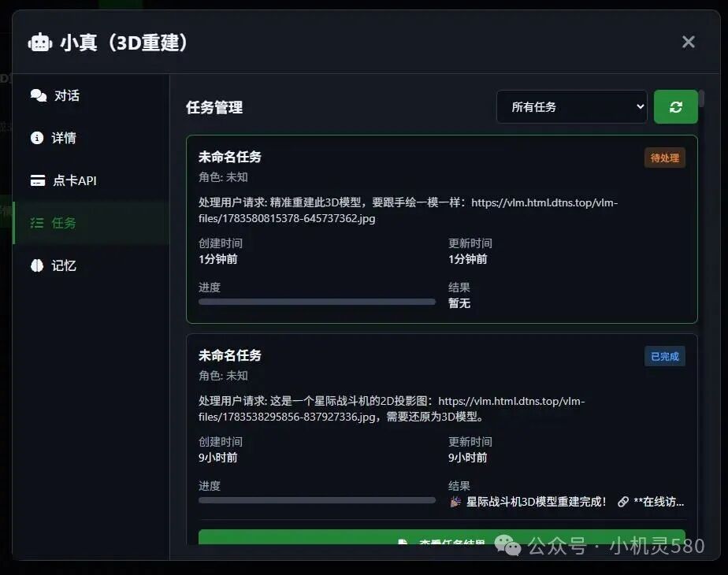Click the 已完成 status badge

(x=664, y=356)
